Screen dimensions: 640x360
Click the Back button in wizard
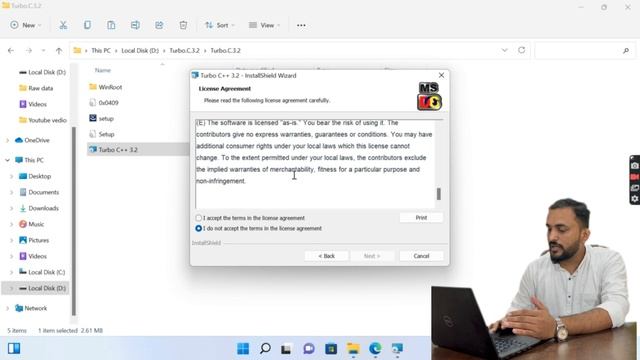[x=327, y=256]
